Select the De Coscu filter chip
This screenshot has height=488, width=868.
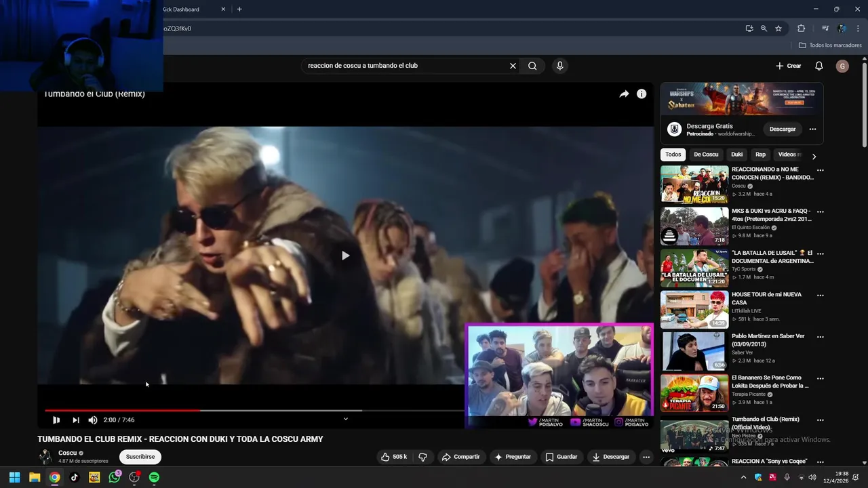[x=706, y=155]
